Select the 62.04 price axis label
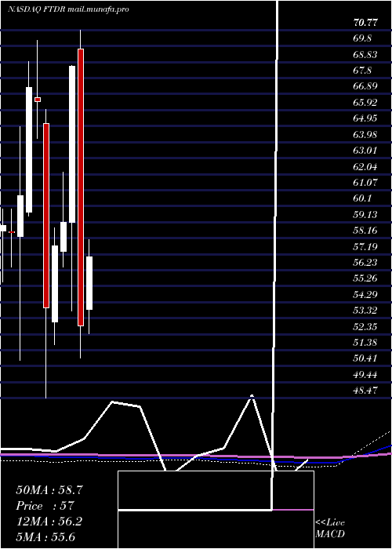 365,166
